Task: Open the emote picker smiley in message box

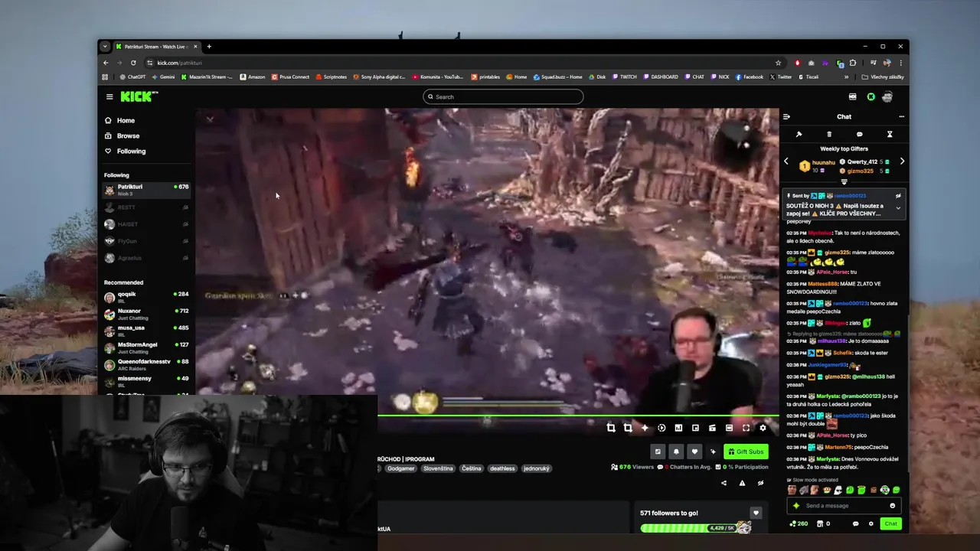Action: [893, 505]
